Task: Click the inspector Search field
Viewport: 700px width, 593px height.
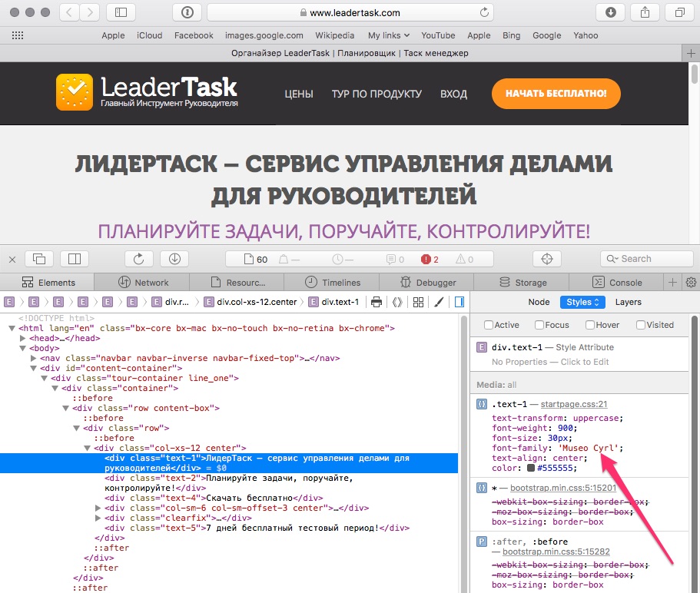Action: coord(646,259)
